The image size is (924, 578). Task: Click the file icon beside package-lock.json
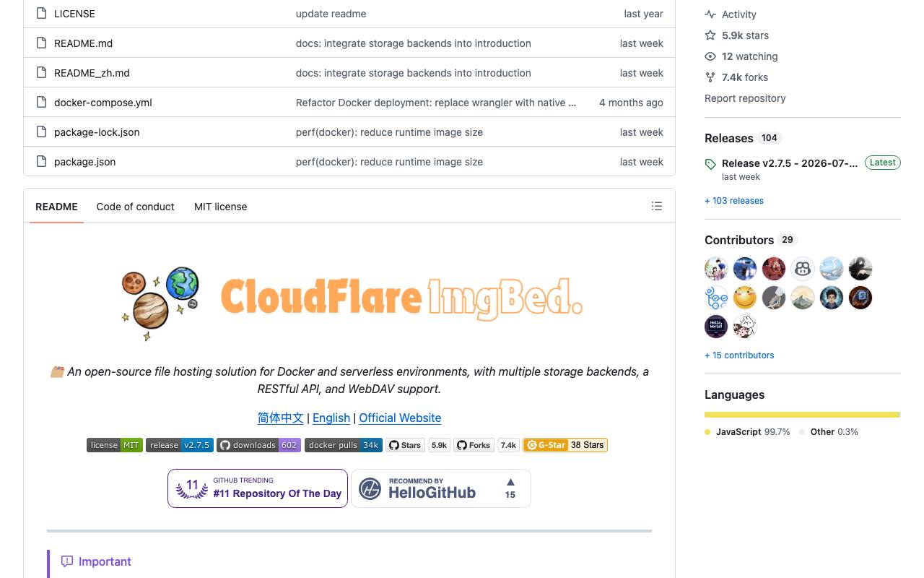pos(41,132)
